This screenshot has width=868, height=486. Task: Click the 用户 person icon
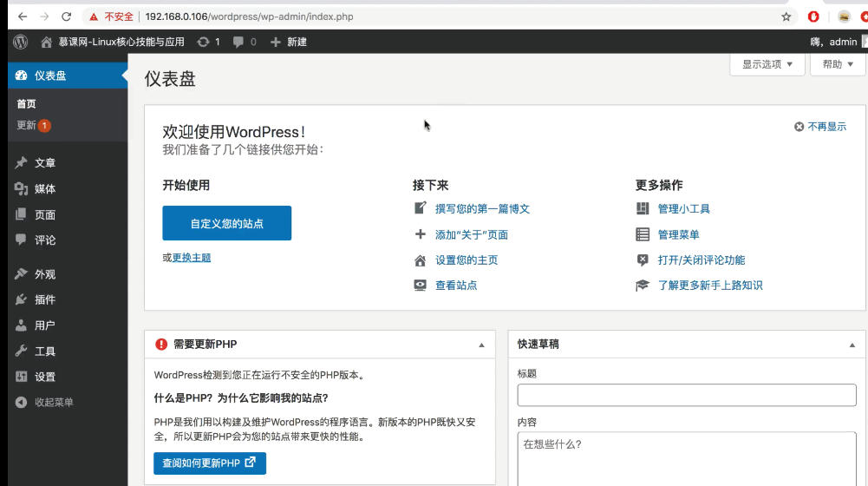(x=21, y=325)
